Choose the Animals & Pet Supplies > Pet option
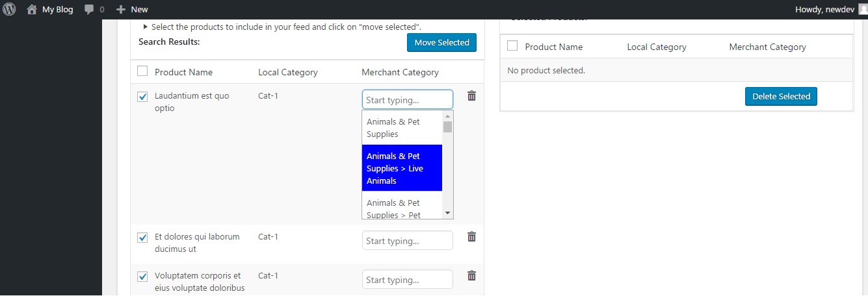This screenshot has width=868, height=298. coord(402,206)
